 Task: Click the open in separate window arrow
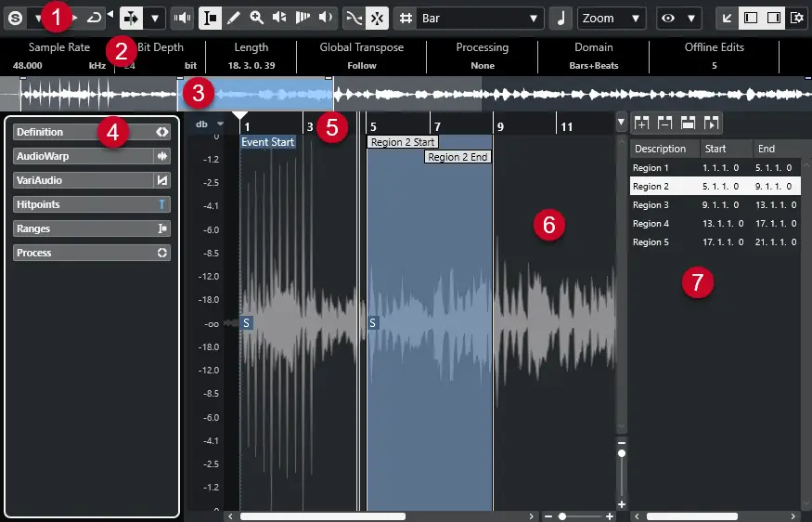(727, 19)
